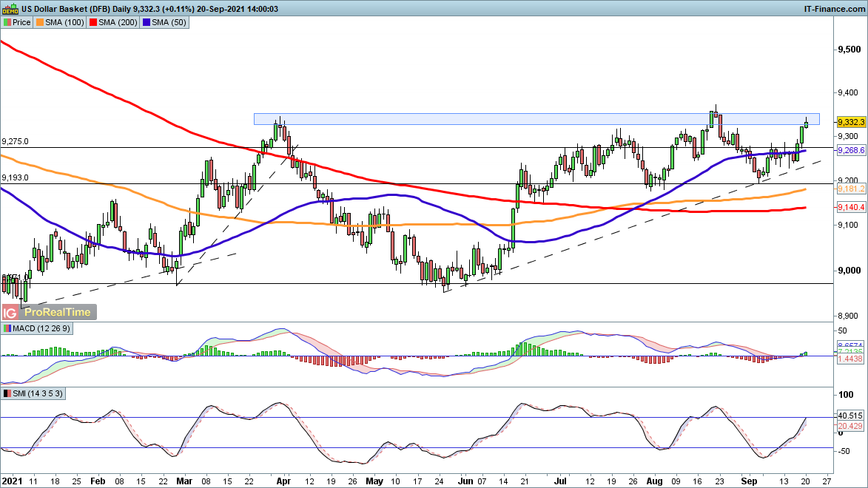
Task: Click the 27 date label on time axis
Action: [827, 481]
